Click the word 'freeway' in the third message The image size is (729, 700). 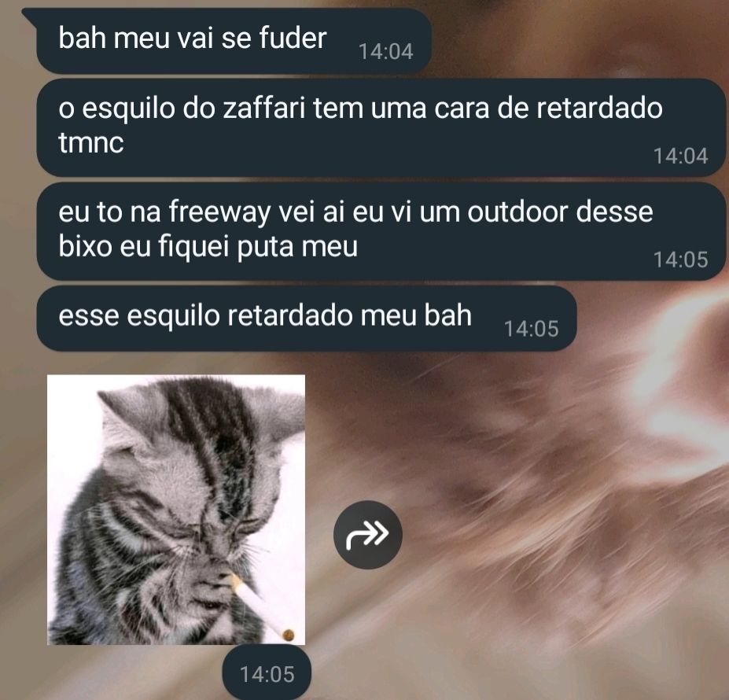click(219, 212)
